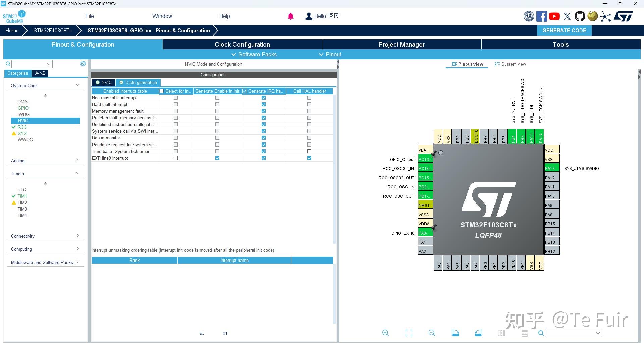Switch to the Clock Configuration tab
Screen dimensions: 644x346
tap(242, 44)
